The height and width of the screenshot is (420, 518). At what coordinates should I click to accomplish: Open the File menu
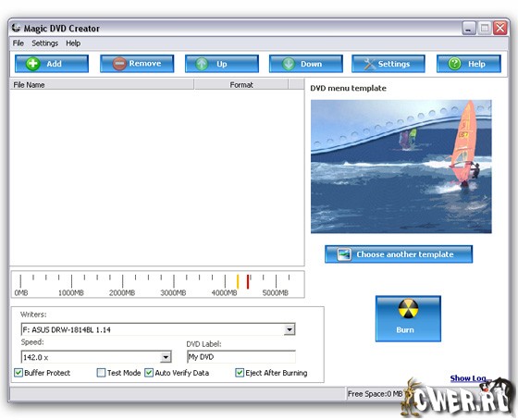(x=18, y=43)
